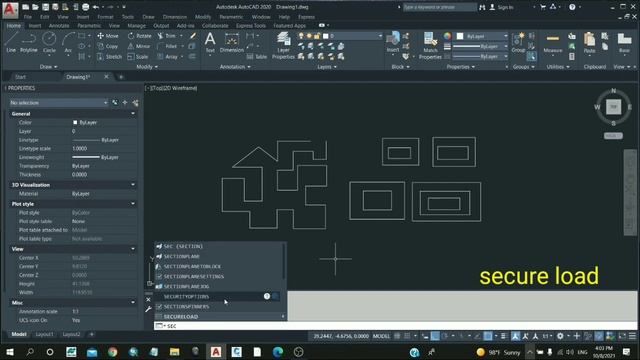This screenshot has height=360, width=640.
Task: Activate the Fillet command
Action: click(167, 46)
